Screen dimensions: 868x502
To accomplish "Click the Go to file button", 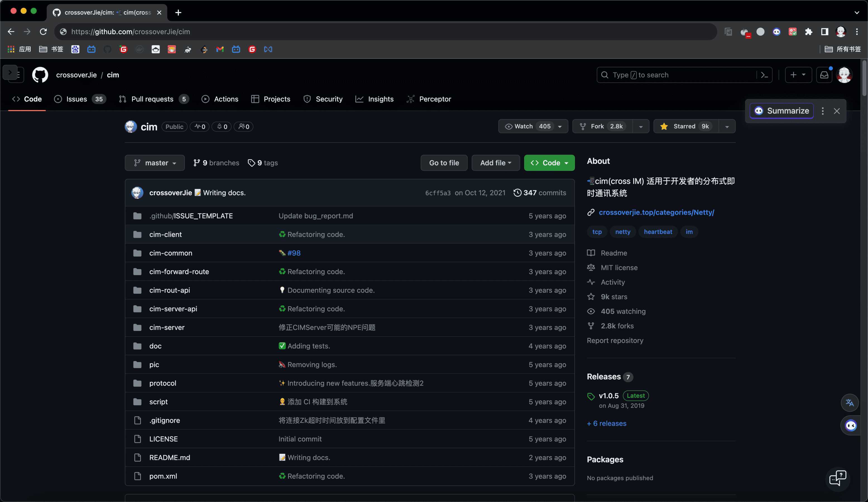I will click(x=444, y=162).
